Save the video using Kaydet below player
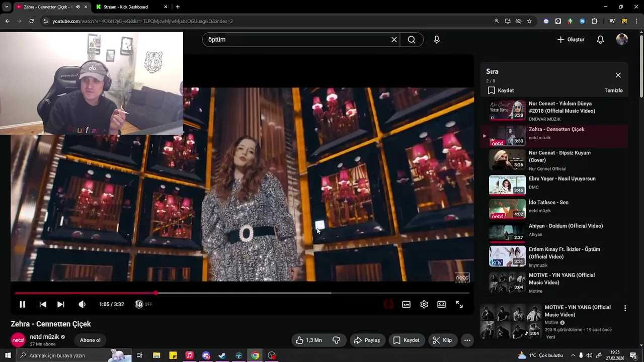Image resolution: width=644 pixels, height=362 pixels. [x=406, y=340]
